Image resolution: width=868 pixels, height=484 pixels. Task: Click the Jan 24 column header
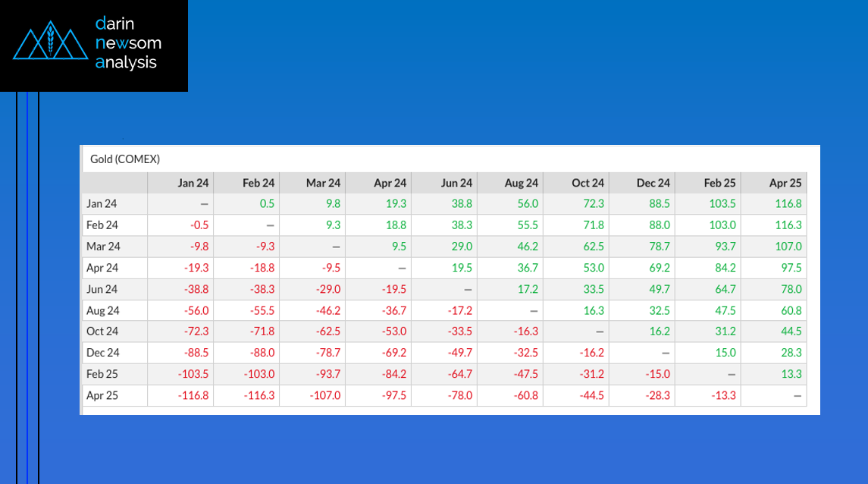(193, 183)
